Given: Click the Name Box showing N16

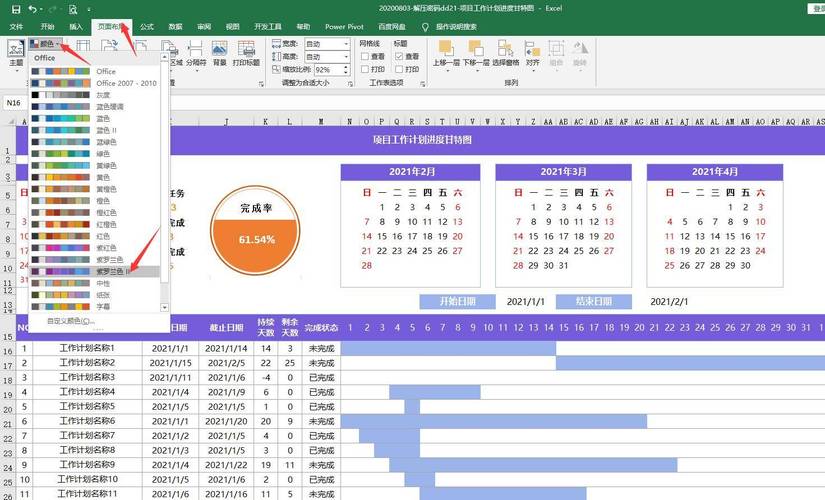Looking at the screenshot, I should (x=15, y=103).
